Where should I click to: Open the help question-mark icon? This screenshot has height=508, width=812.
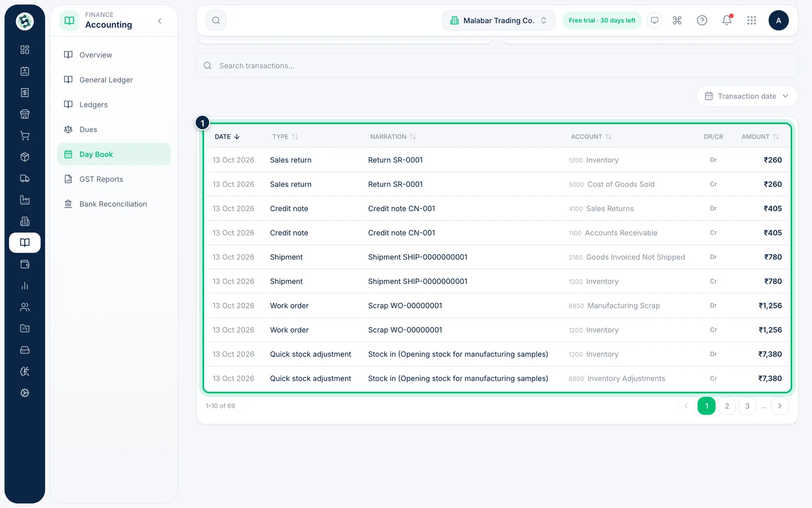pos(702,20)
